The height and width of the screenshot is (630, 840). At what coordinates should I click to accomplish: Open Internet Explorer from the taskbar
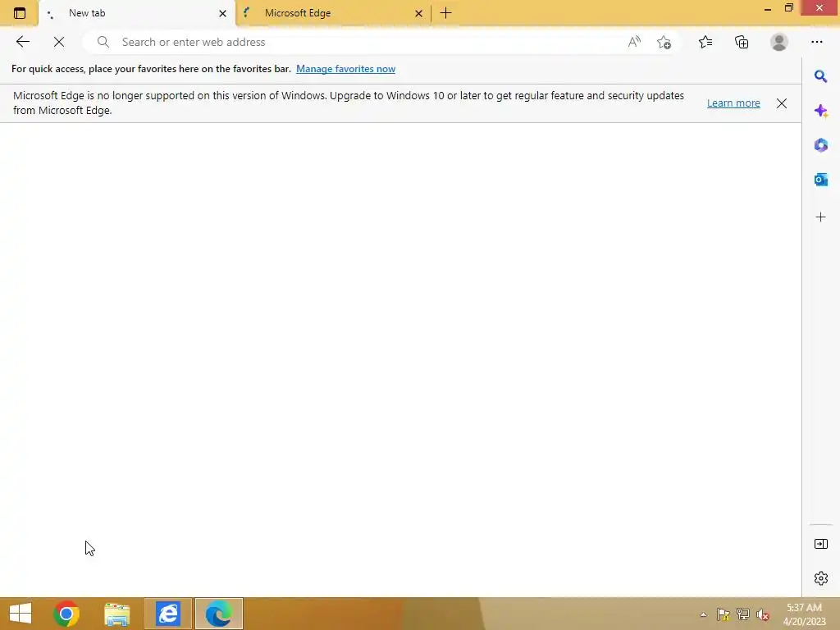[167, 614]
